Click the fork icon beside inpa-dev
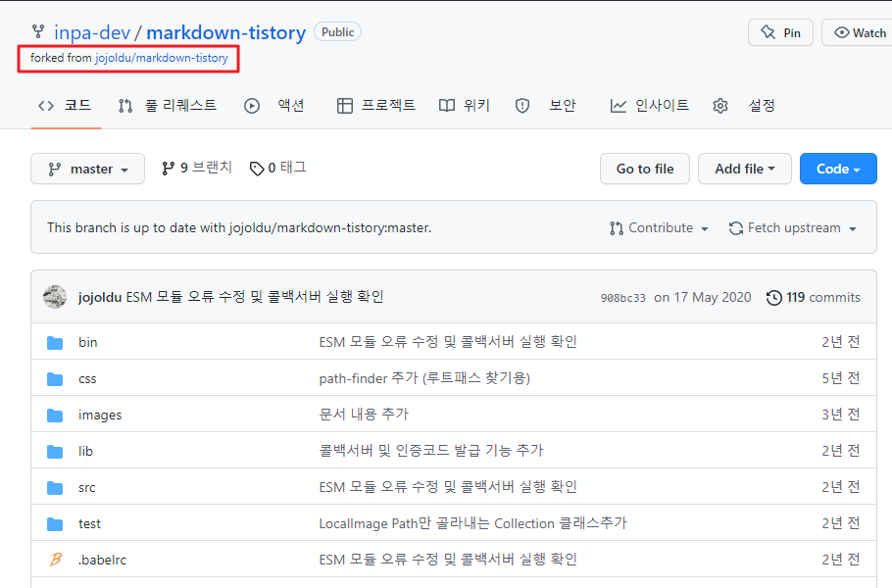The height and width of the screenshot is (588, 892). [38, 31]
